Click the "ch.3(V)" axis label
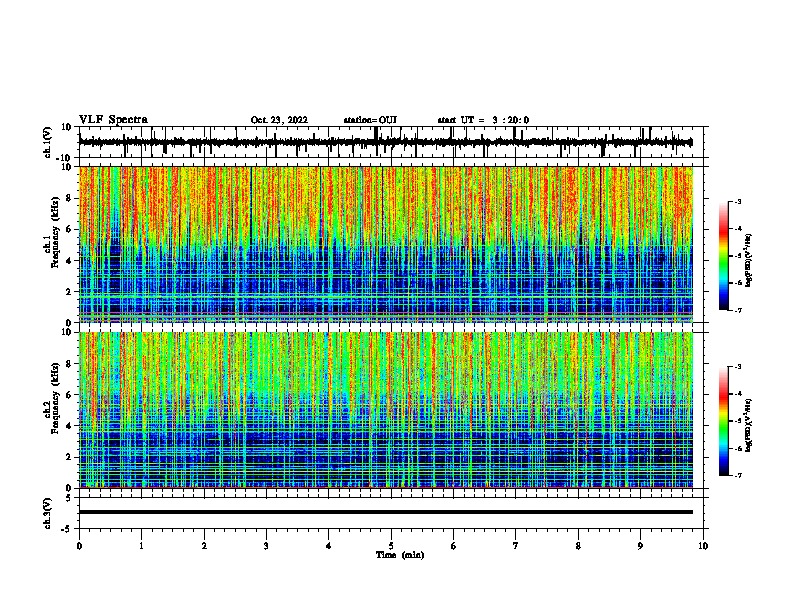 pos(48,513)
